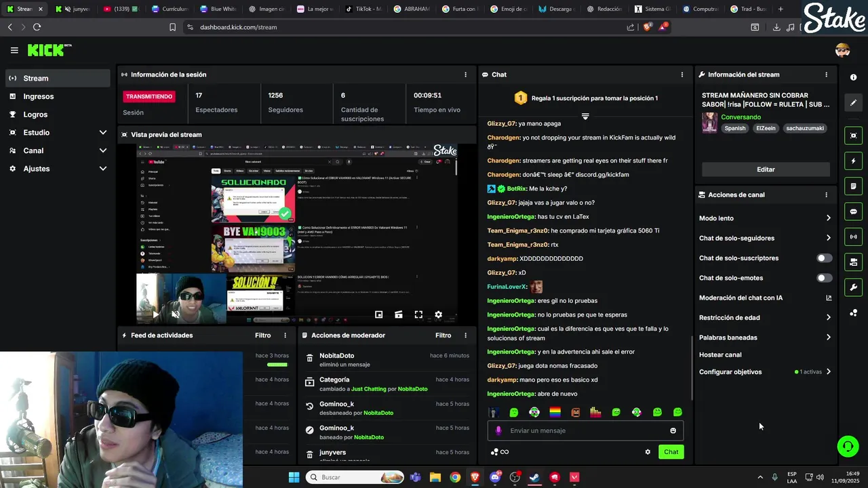Click the document icon in right rail
Screen dimensions: 868x488
click(853, 186)
